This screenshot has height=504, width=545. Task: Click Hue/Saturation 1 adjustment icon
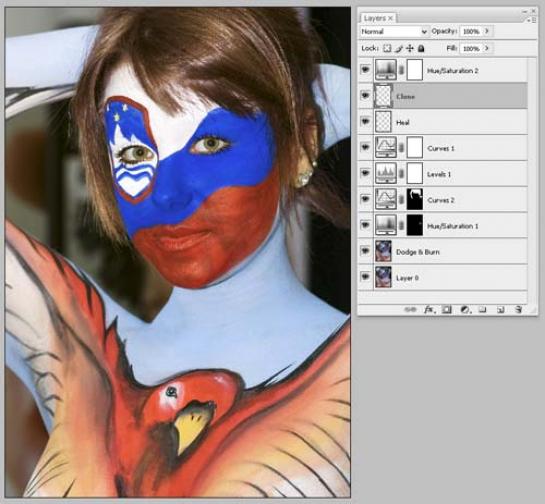point(386,225)
